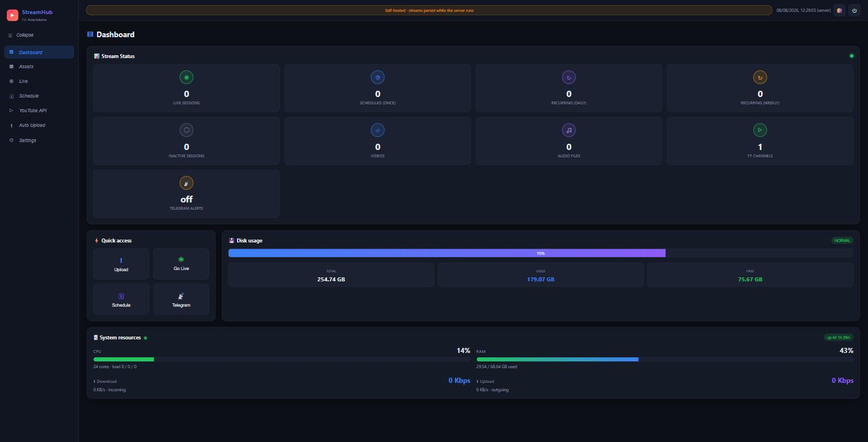Viewport: 868px width, 442px height.
Task: Click the self-hosted notice banner
Action: [x=429, y=10]
